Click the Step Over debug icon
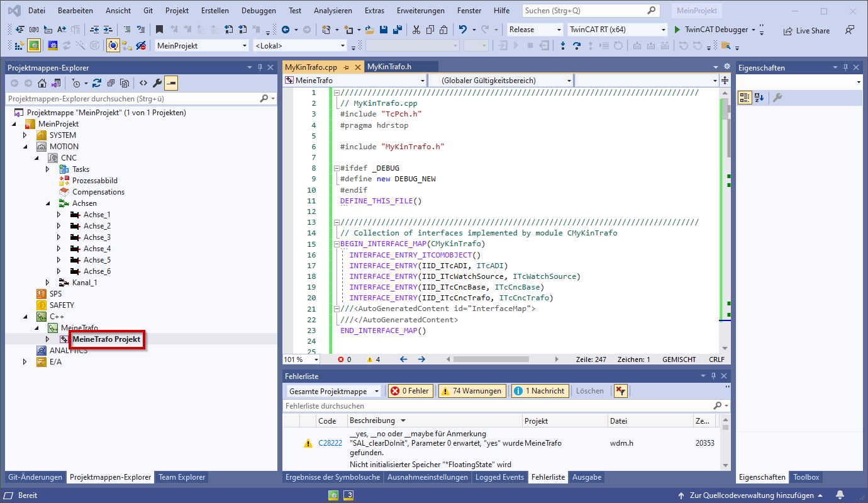 pyautogui.click(x=576, y=45)
